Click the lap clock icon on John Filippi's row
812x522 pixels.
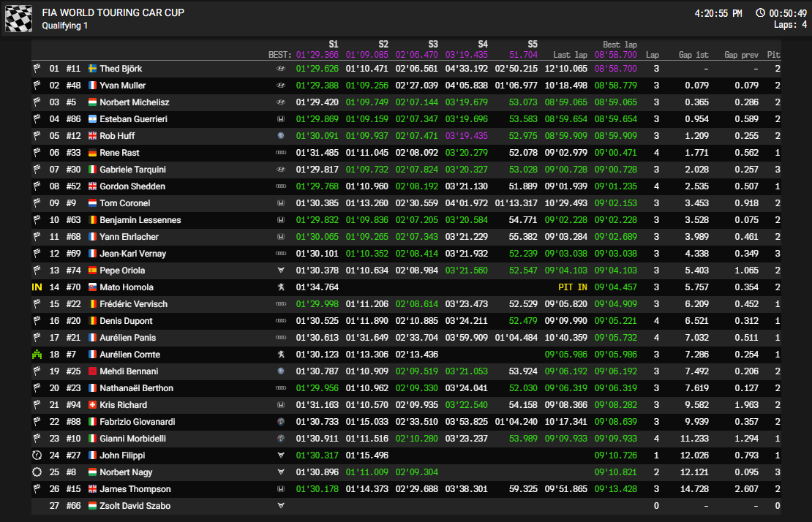(37, 455)
